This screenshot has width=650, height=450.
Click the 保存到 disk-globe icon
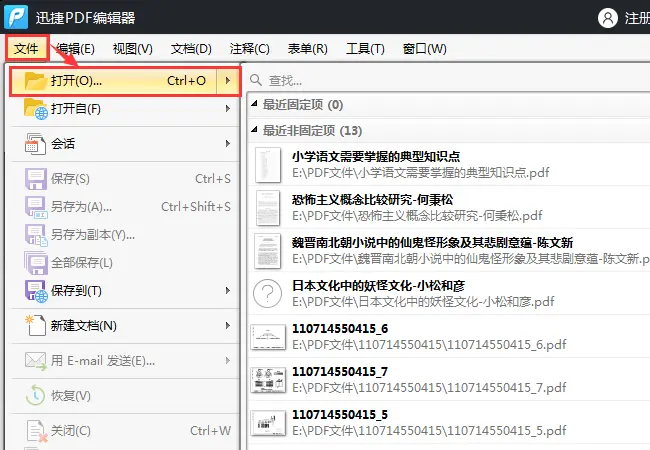tap(36, 291)
